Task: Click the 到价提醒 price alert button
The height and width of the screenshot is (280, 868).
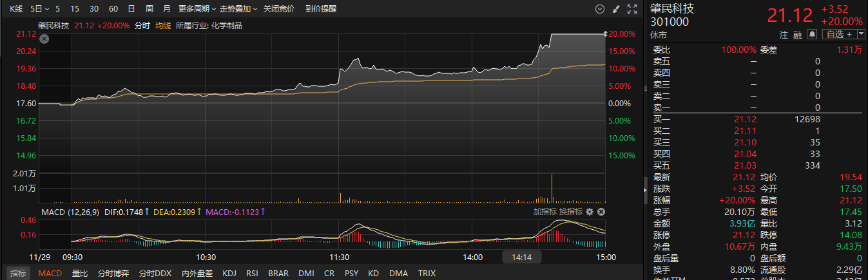Action: tap(321, 9)
